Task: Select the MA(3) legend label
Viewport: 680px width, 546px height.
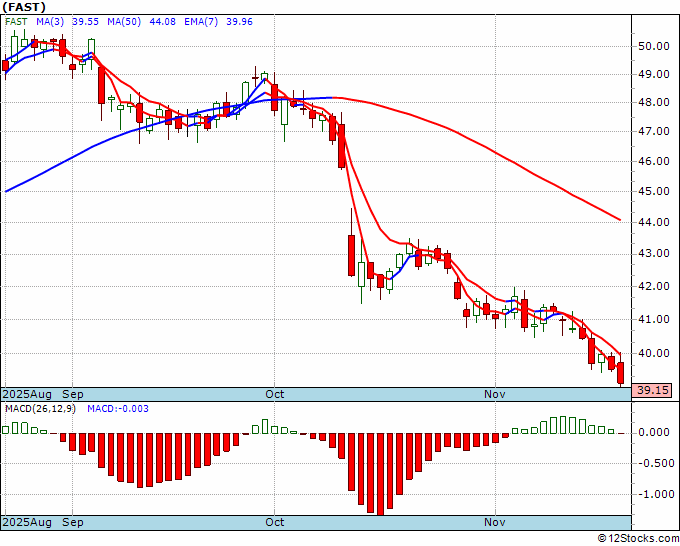Action: coord(50,22)
